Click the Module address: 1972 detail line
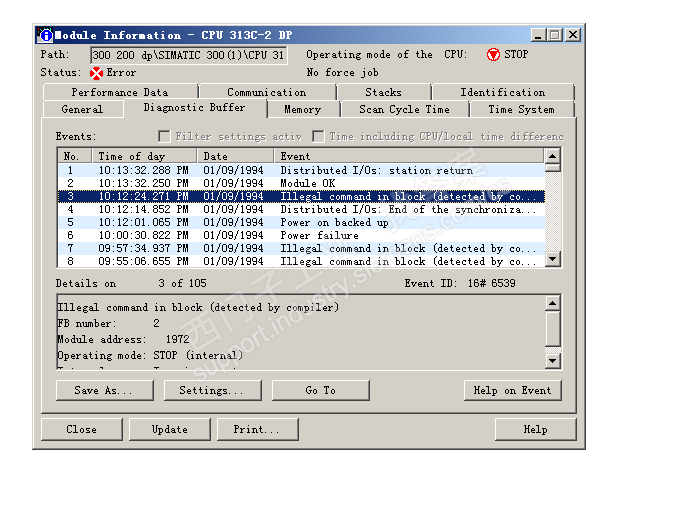Screen dimensions: 684x527 (x=123, y=339)
